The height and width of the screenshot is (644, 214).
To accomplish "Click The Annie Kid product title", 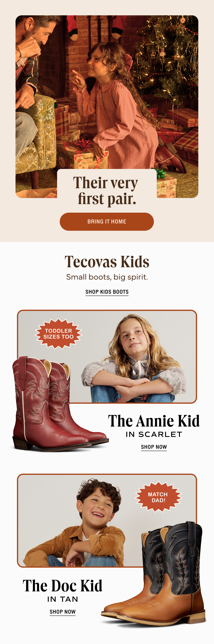I will point(154,421).
